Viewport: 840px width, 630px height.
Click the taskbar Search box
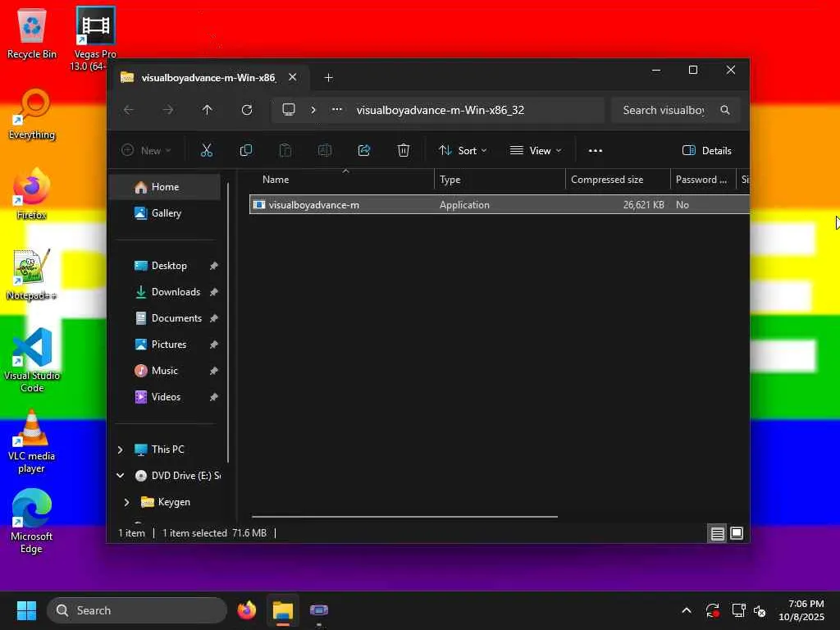(x=137, y=610)
